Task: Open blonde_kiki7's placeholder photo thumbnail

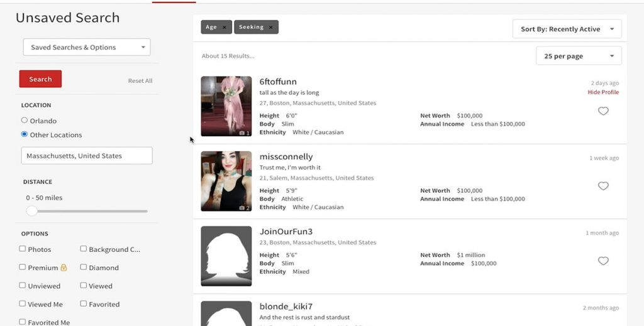Action: [226, 313]
